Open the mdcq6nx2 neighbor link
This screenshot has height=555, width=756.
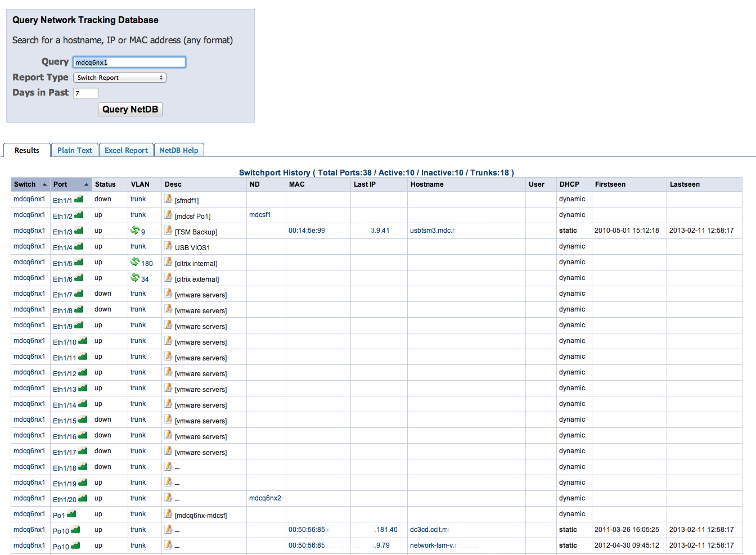(x=265, y=498)
